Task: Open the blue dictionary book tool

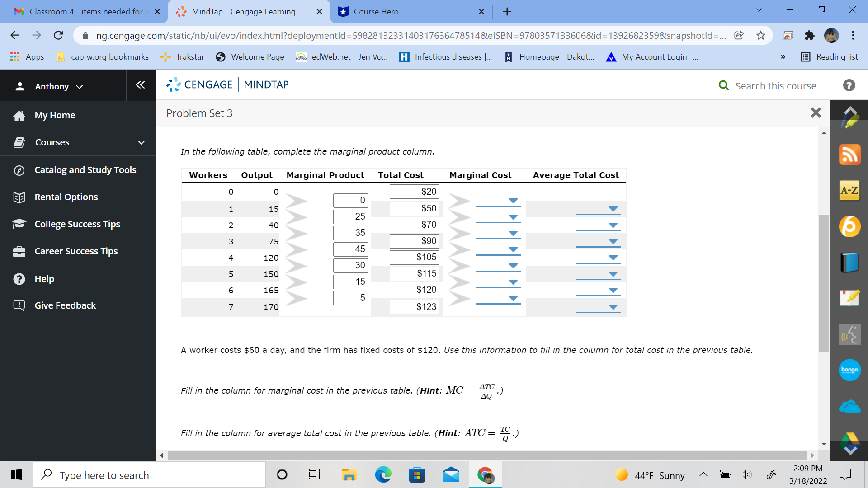Action: pos(850,262)
